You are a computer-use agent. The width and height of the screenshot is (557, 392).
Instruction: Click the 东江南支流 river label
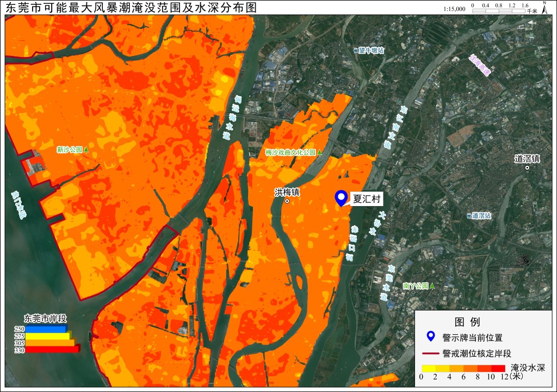(x=395, y=127)
